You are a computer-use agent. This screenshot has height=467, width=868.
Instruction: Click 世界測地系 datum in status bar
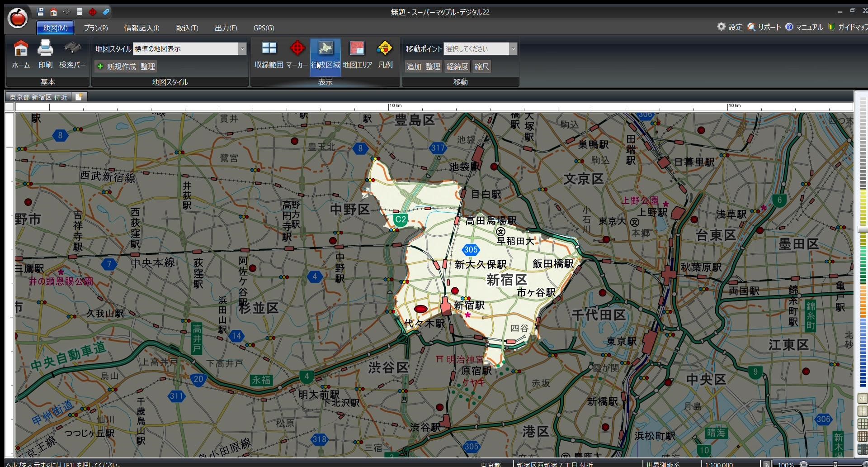click(663, 464)
